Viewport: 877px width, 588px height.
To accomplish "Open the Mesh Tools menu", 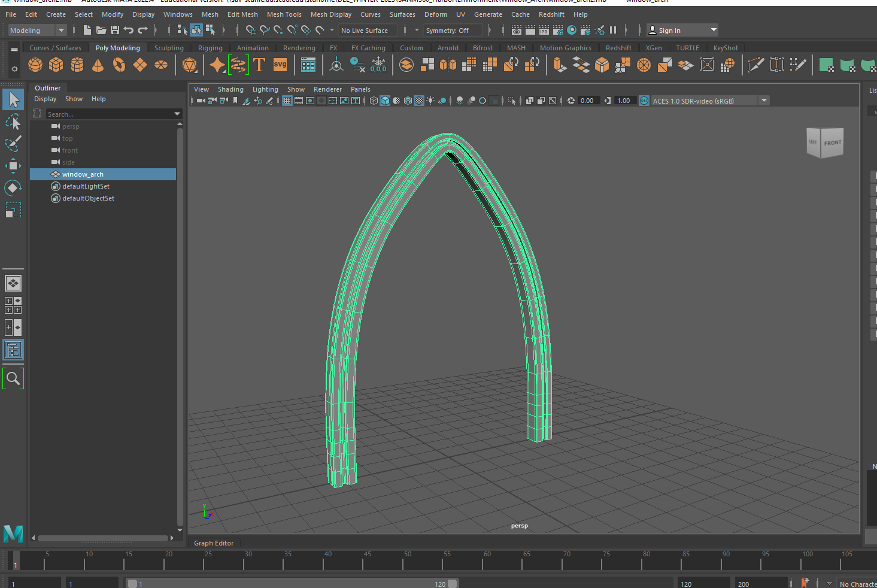I will coord(284,14).
